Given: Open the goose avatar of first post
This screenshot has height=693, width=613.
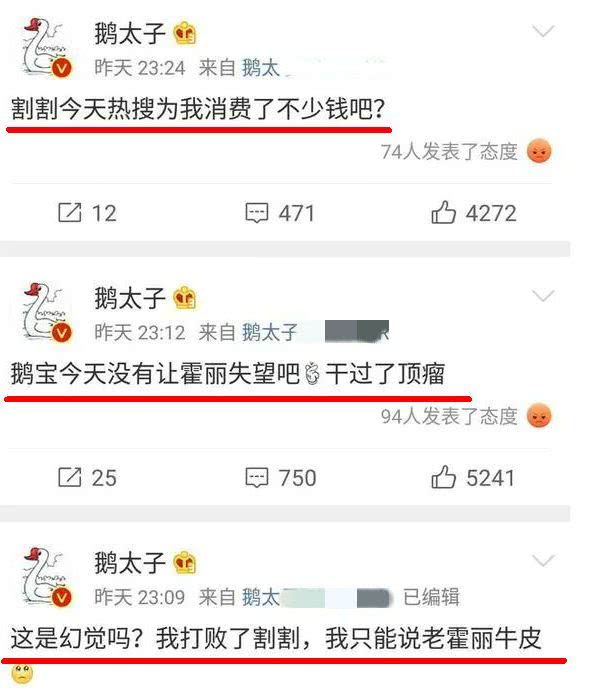Looking at the screenshot, I should pos(47,48).
